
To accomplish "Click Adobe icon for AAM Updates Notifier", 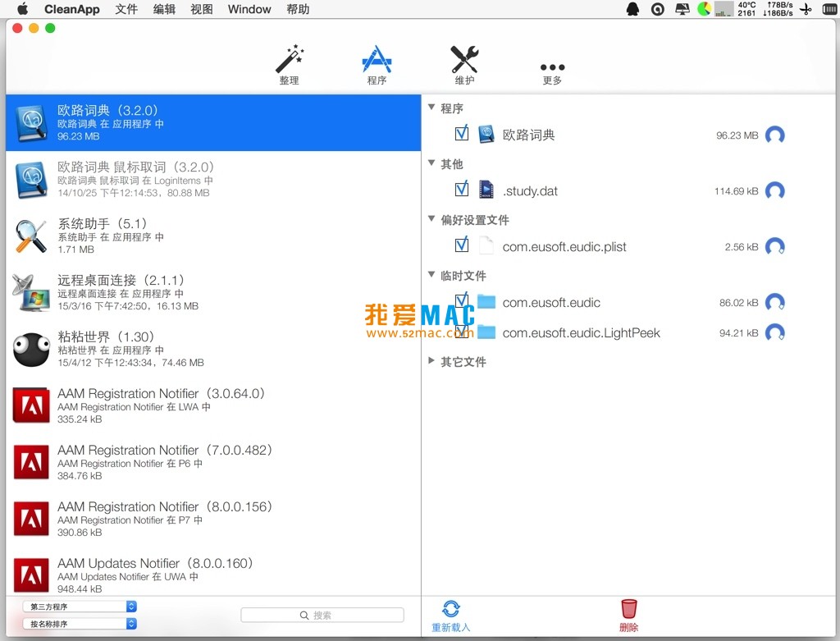I will (31, 575).
